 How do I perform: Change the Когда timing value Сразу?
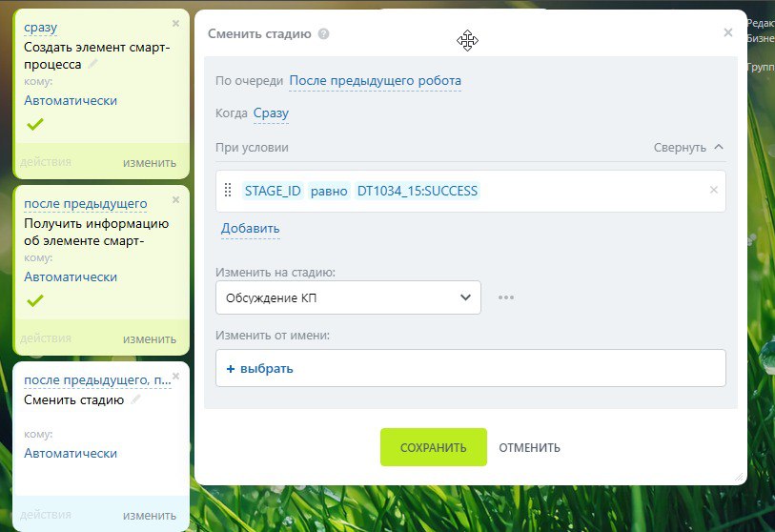[x=271, y=113]
